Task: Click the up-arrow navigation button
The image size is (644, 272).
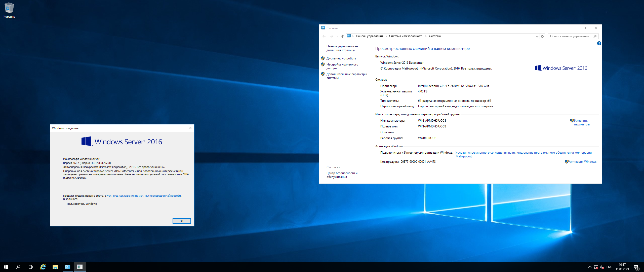Action: coord(342,36)
